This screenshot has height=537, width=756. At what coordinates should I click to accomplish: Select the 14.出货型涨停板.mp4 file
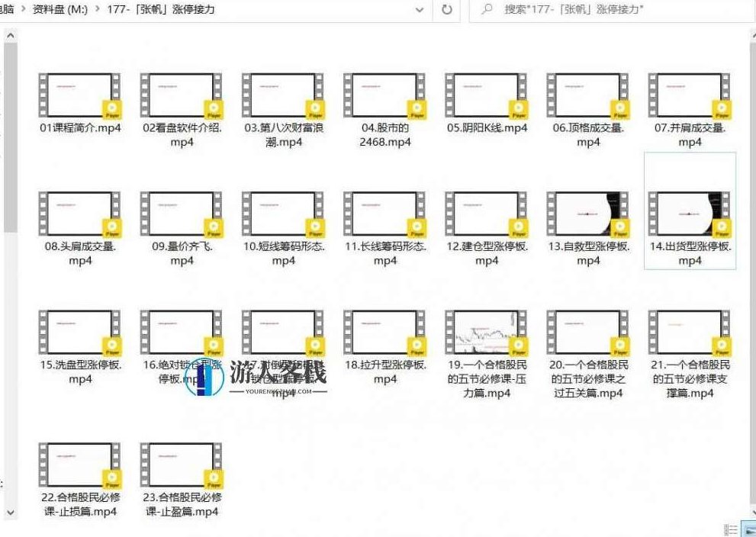(x=689, y=214)
